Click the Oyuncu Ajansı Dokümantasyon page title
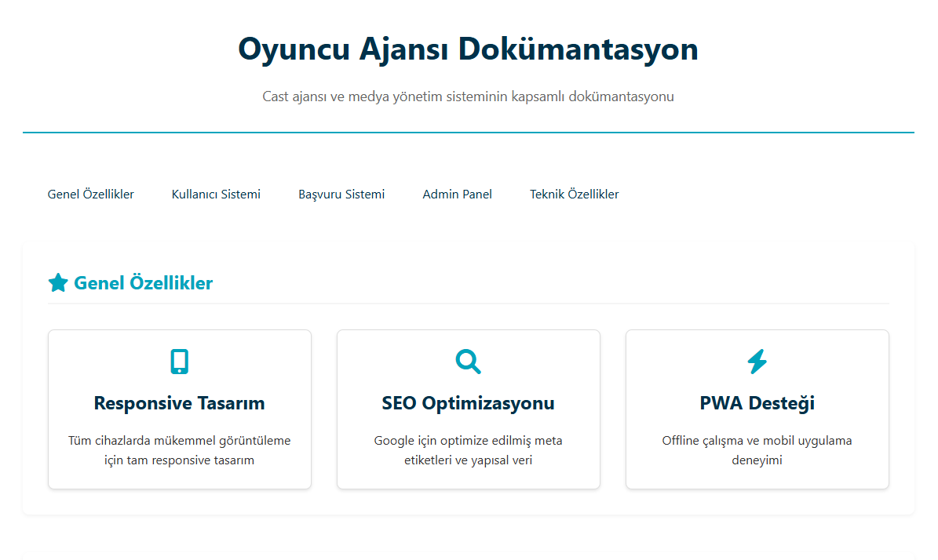938x560 pixels. pyautogui.click(x=468, y=49)
